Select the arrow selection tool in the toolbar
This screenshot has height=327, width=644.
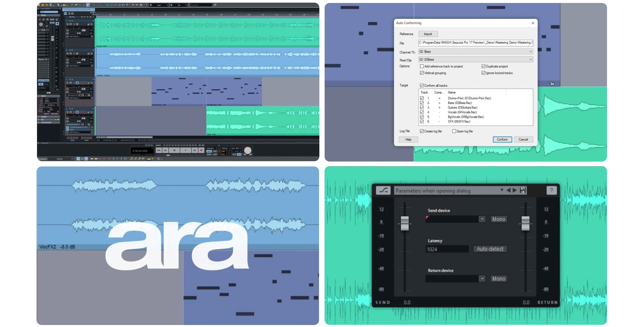click(x=58, y=5)
